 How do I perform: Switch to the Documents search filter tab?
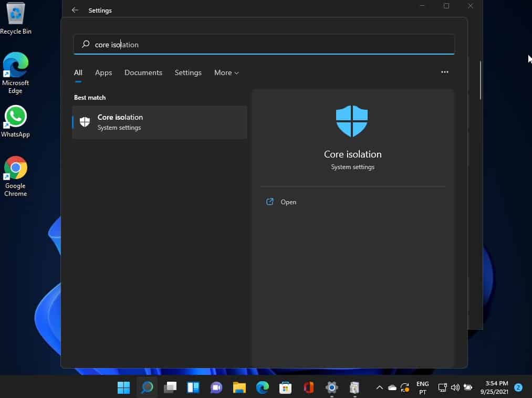[x=143, y=73]
